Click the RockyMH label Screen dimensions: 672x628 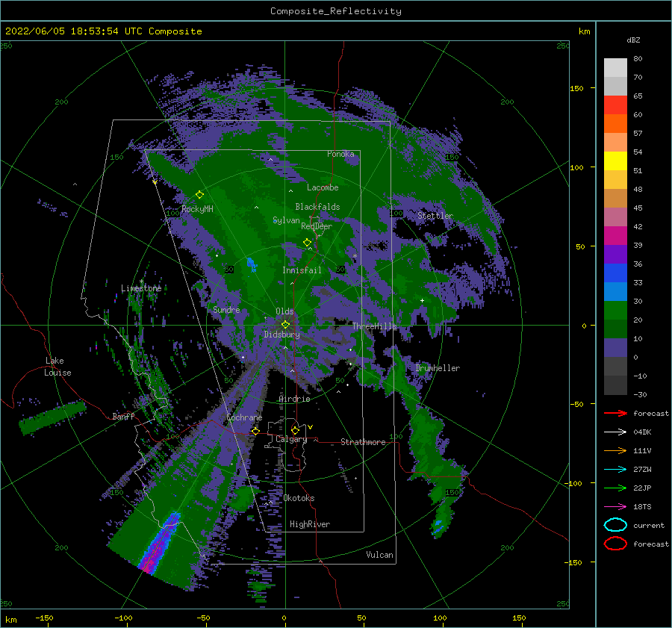click(x=197, y=209)
